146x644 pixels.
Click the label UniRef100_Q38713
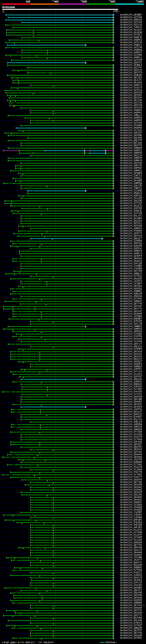point(131,175)
